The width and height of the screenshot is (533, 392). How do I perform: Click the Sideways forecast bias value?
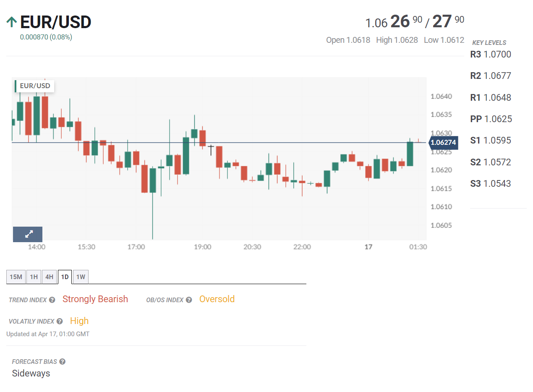[31, 374]
